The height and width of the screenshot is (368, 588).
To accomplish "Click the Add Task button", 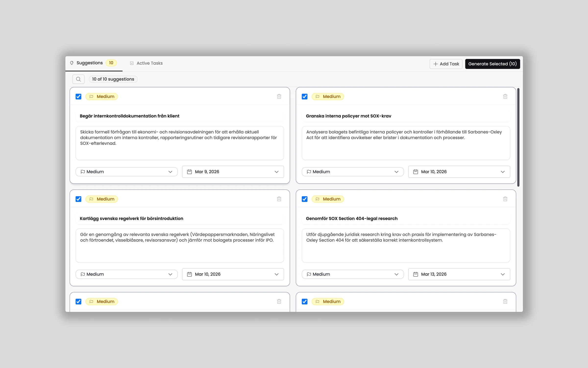I will [446, 64].
